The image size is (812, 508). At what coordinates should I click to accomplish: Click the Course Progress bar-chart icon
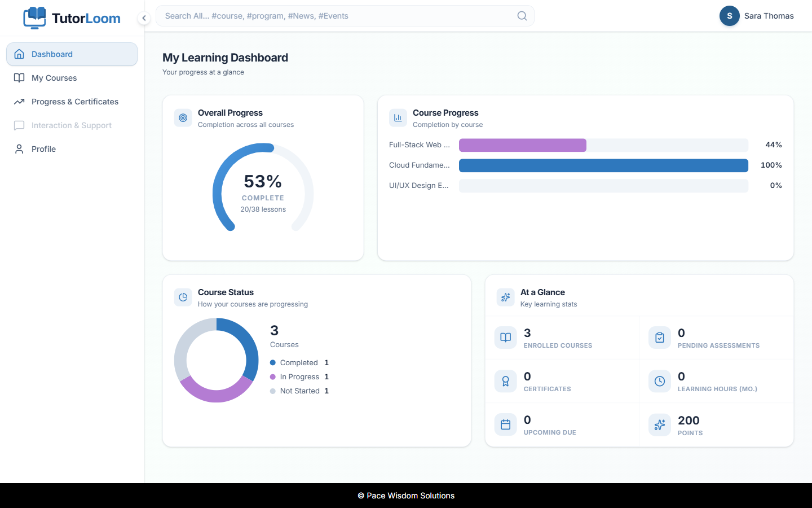398,118
